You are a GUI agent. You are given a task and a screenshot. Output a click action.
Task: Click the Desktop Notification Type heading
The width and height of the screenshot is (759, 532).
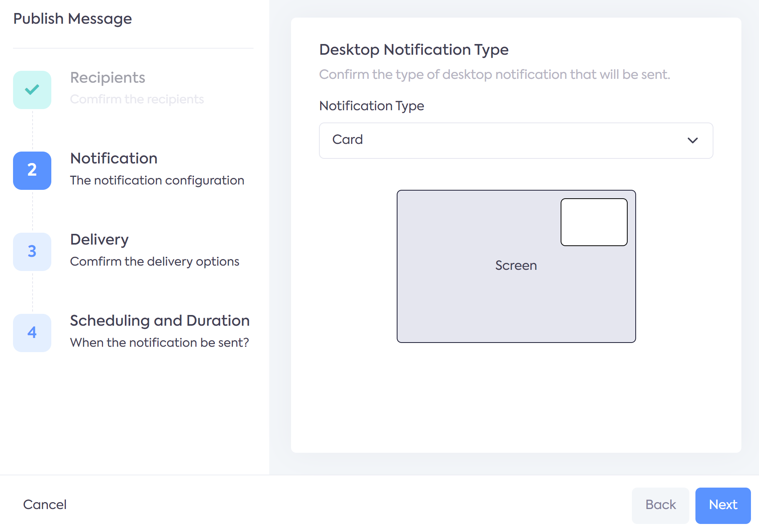(414, 50)
